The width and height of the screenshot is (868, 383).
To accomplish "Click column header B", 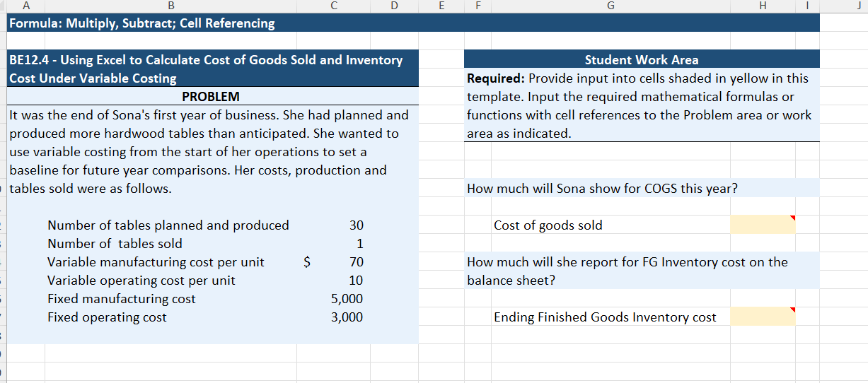I will pos(170,5).
